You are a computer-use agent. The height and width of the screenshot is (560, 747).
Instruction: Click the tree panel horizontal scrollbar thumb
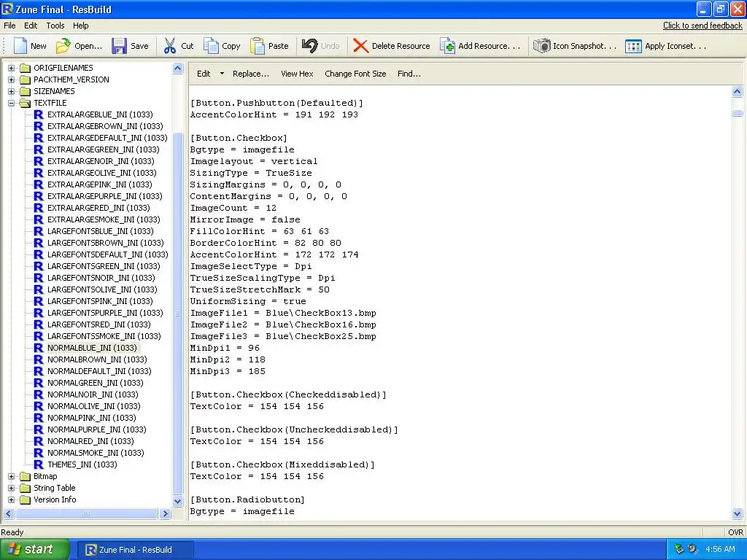(86, 513)
